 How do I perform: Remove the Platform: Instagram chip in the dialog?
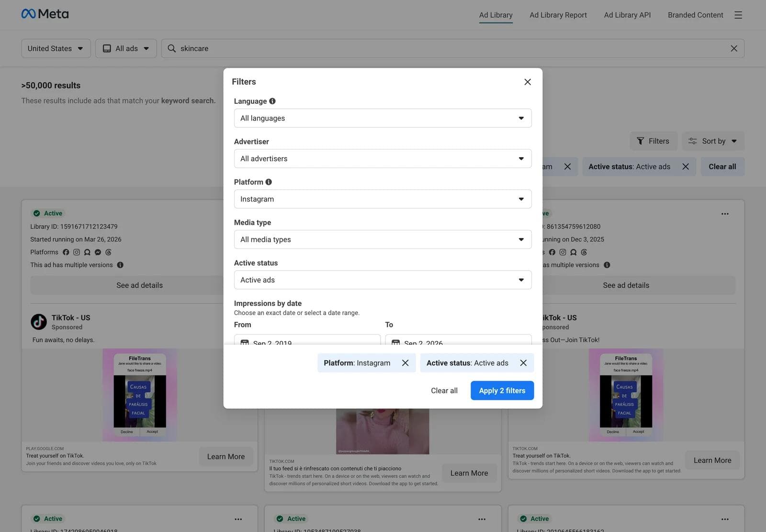click(406, 363)
